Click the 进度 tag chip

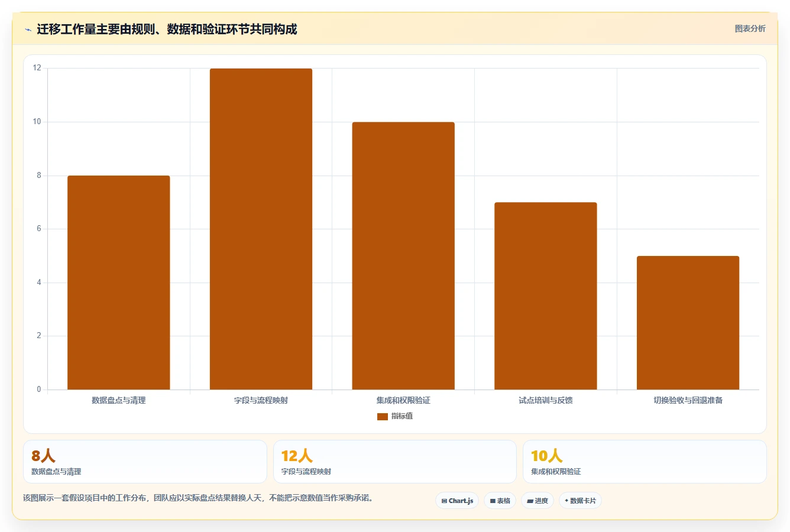coord(538,501)
